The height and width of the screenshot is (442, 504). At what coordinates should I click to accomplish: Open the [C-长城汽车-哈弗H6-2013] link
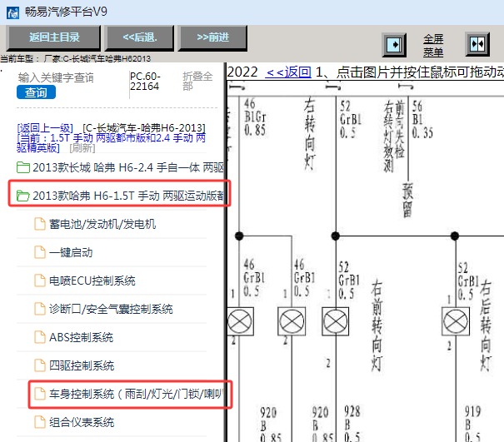143,128
